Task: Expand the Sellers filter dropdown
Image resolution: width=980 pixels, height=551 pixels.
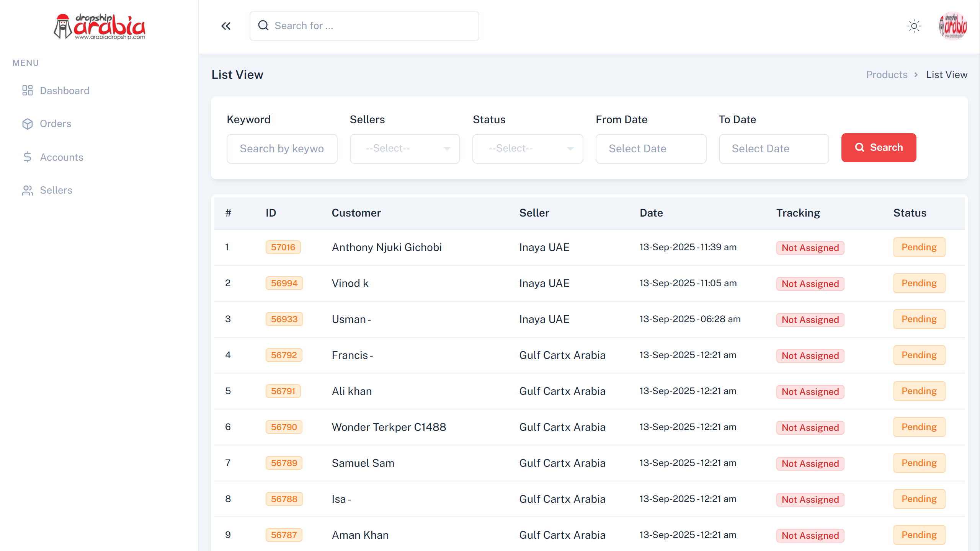Action: click(x=405, y=148)
